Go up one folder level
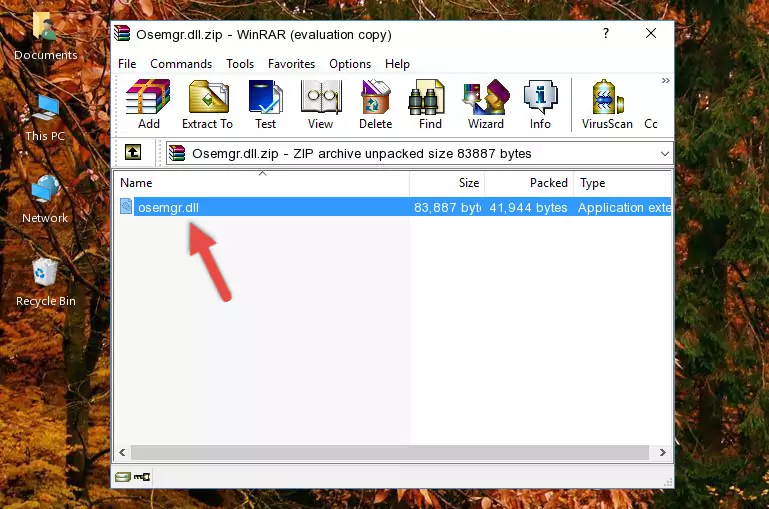The image size is (769, 509). [133, 153]
